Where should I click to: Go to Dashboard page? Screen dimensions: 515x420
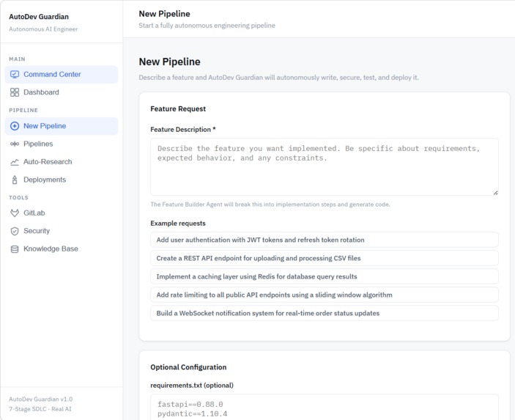[62, 92]
